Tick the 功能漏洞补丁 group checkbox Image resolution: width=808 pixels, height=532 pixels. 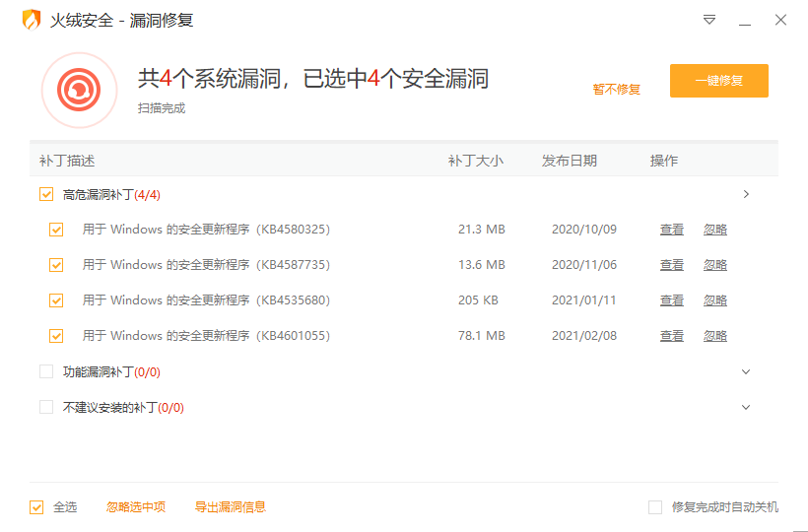pos(46,371)
